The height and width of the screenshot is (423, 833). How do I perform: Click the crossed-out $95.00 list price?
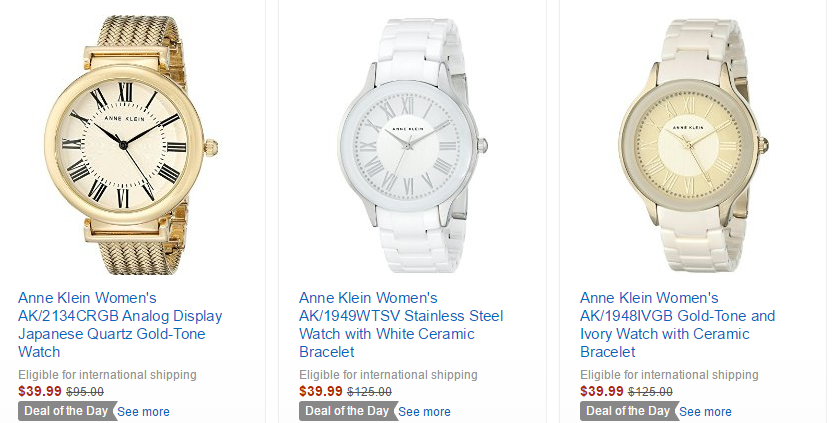(x=85, y=392)
